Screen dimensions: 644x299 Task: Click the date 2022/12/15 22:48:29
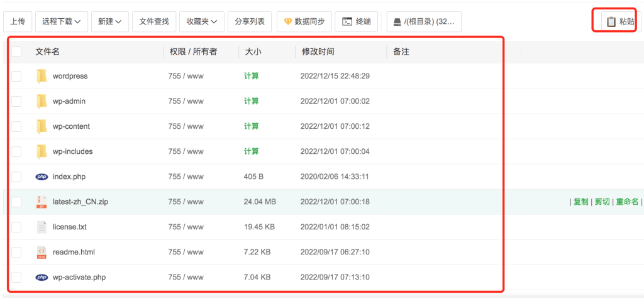coord(335,76)
